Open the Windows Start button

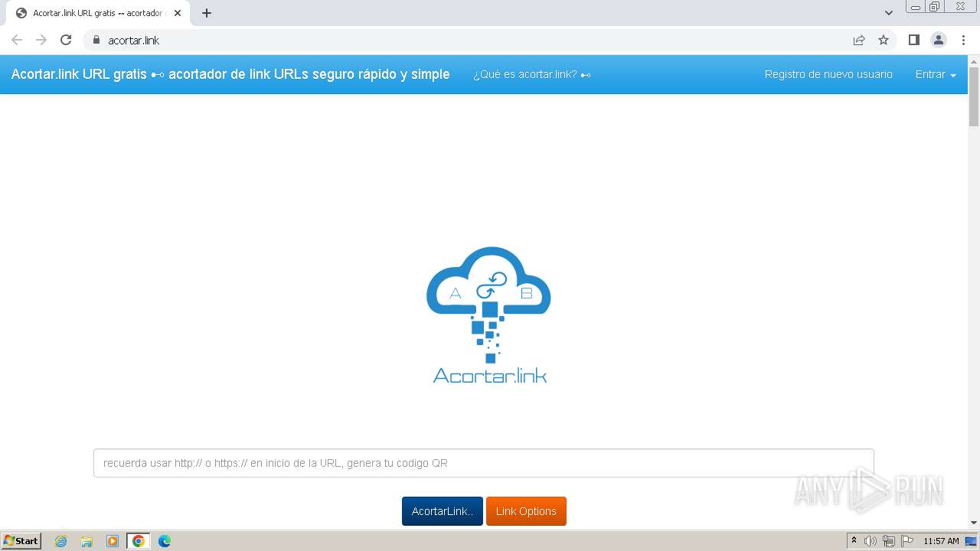point(21,541)
